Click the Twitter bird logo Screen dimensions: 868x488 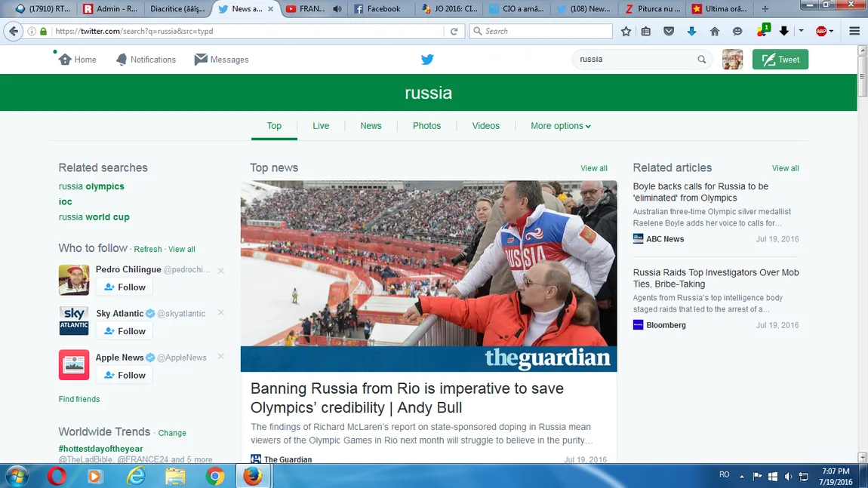[x=427, y=59]
